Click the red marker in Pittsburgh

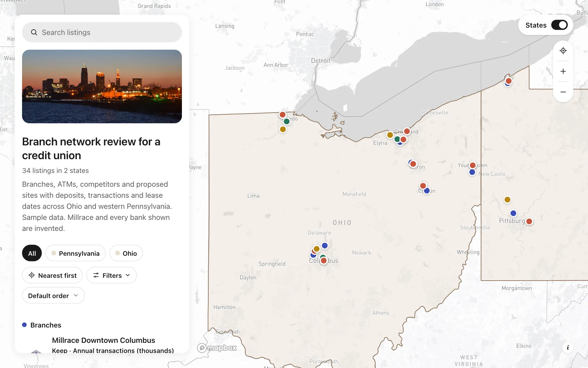[529, 221]
